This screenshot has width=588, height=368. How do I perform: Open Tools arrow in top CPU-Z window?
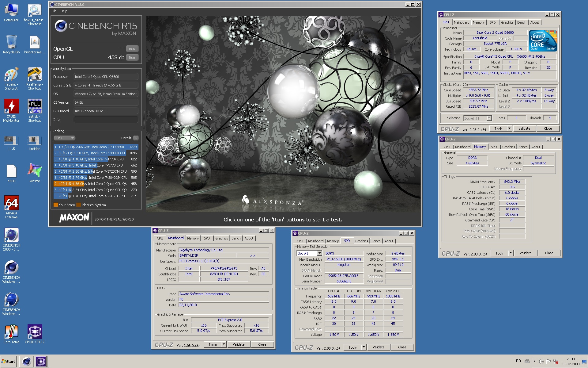click(x=510, y=129)
